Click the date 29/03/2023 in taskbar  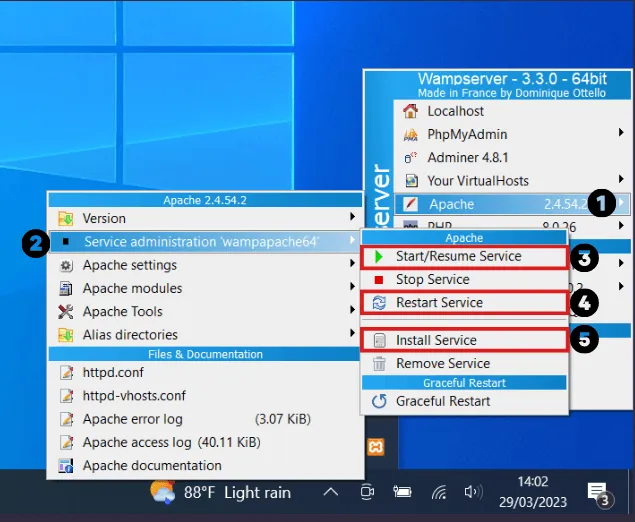pos(533,502)
